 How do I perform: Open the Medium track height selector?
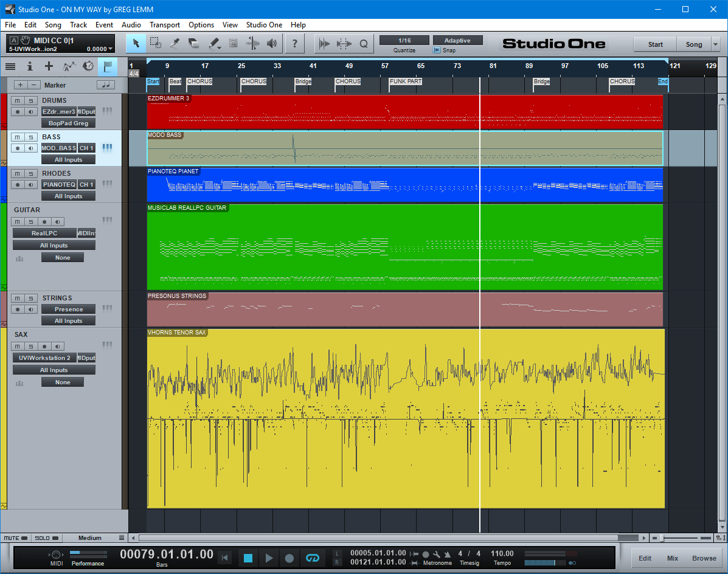click(x=89, y=538)
